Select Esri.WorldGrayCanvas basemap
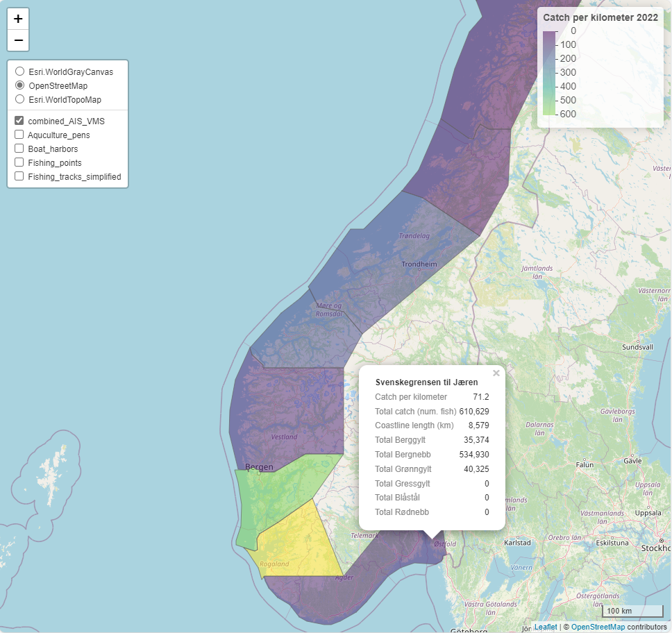The image size is (672, 633). pyautogui.click(x=20, y=71)
